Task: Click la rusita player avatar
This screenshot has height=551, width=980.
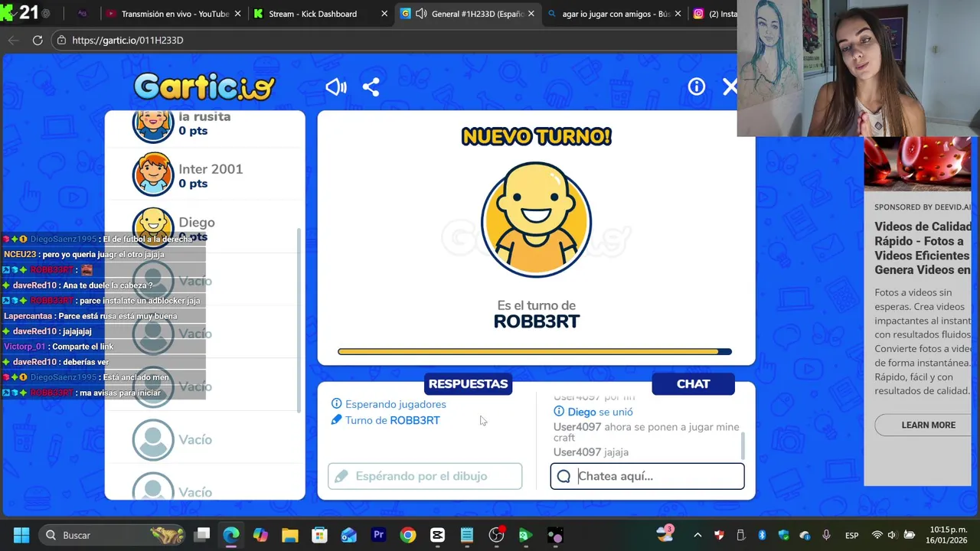Action: 153,125
